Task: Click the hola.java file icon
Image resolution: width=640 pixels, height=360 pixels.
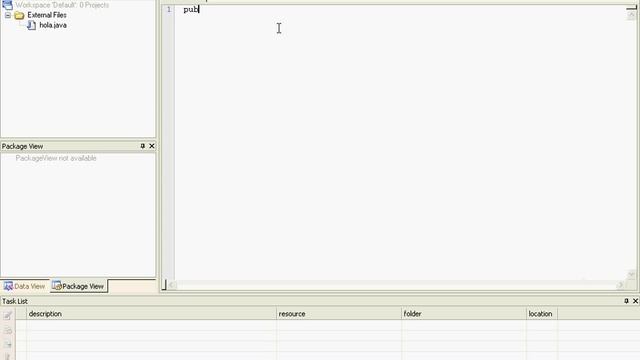Action: pos(31,25)
